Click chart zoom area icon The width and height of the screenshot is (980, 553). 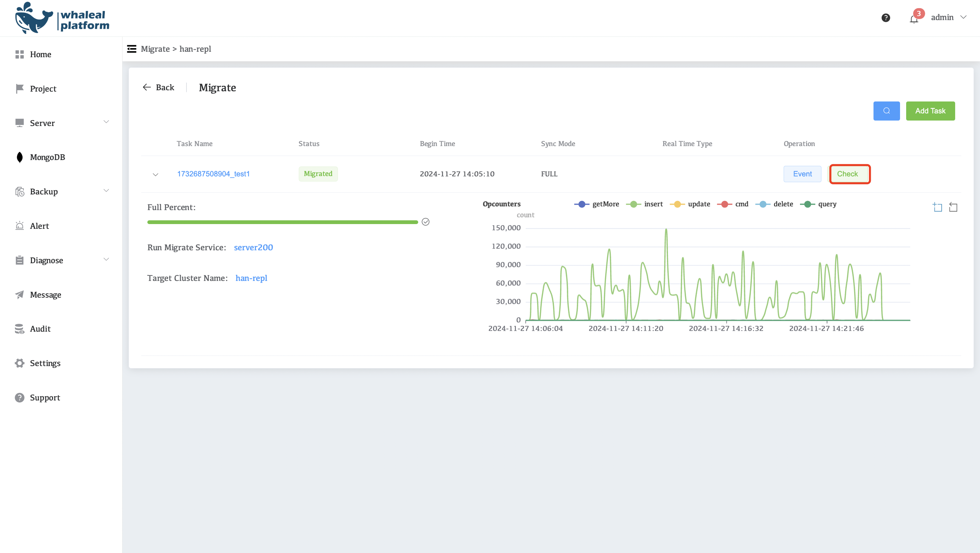(937, 207)
